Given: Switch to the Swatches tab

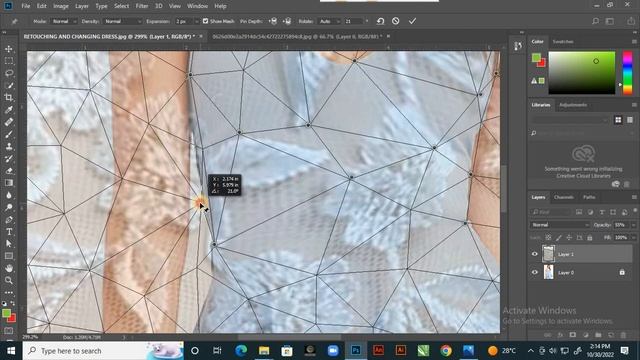Looking at the screenshot, I should click(563, 42).
